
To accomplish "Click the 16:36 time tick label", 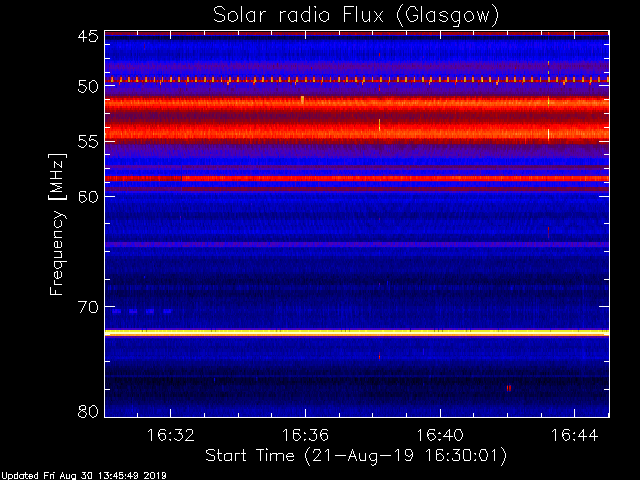I will 305,435.
